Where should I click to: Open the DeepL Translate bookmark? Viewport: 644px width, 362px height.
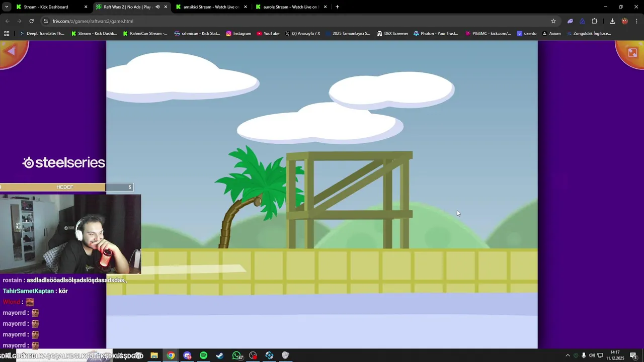coord(42,34)
